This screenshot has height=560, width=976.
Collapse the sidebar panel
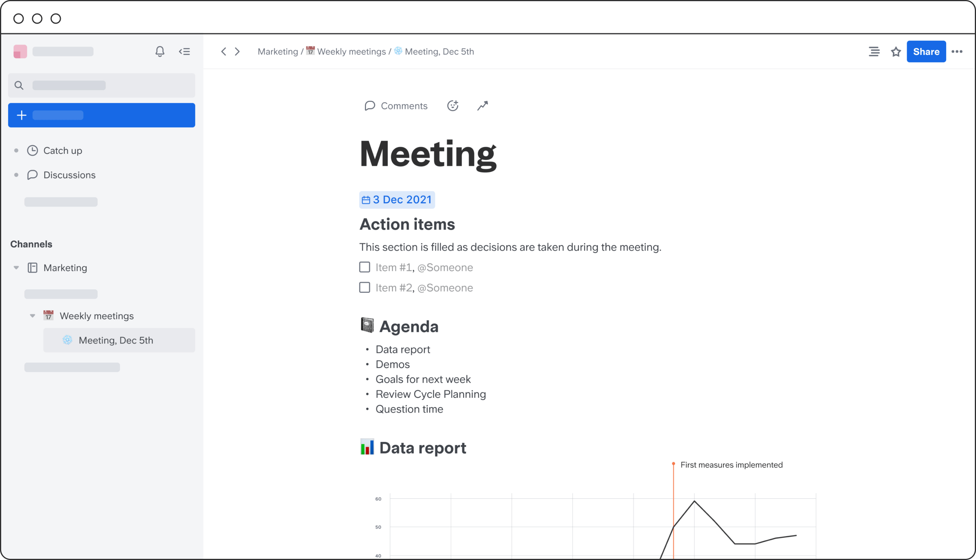pyautogui.click(x=184, y=52)
